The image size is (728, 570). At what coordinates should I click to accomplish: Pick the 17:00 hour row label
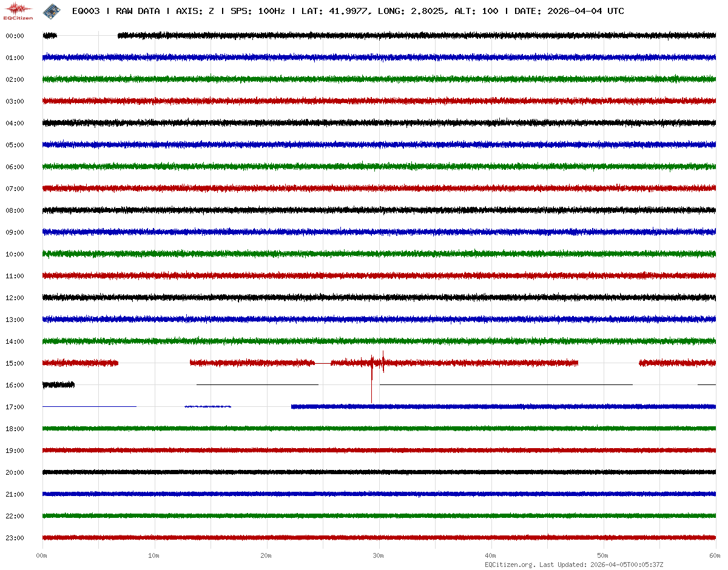point(15,407)
